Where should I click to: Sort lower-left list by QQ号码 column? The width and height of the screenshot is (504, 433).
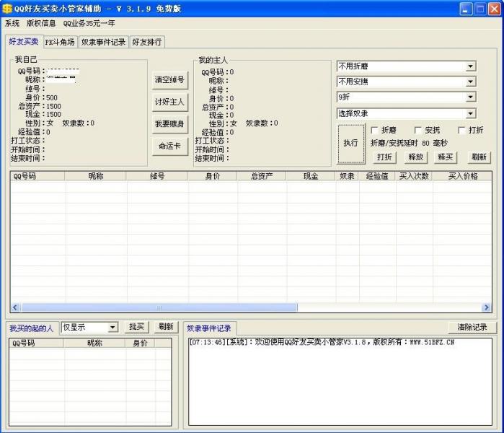coord(37,344)
